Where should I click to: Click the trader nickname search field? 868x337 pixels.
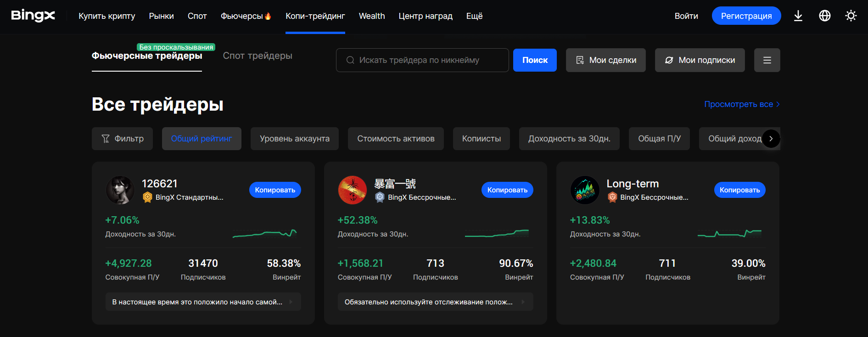coord(422,60)
